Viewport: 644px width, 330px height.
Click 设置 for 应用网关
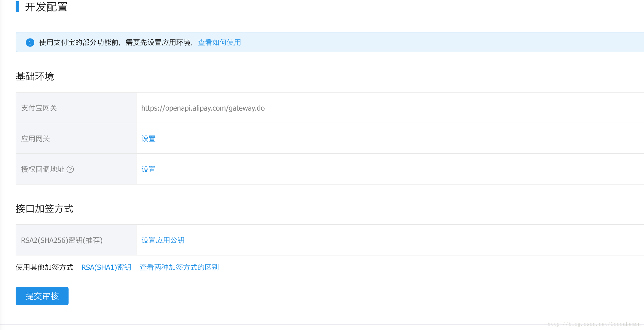point(149,139)
